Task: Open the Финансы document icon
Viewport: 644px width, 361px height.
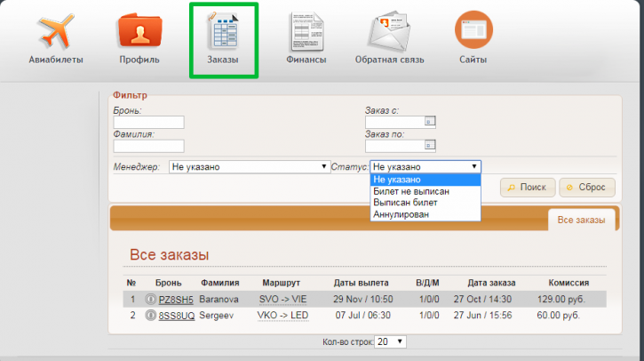Action: [306, 32]
